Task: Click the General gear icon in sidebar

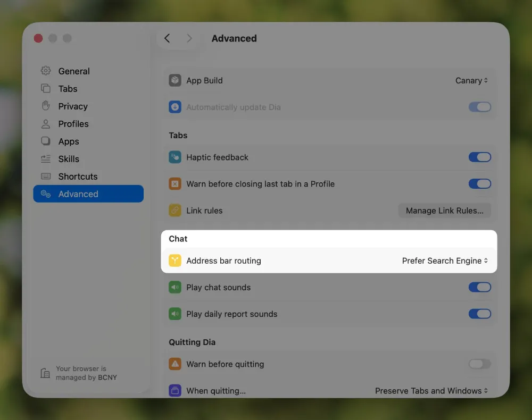Action: (x=45, y=71)
